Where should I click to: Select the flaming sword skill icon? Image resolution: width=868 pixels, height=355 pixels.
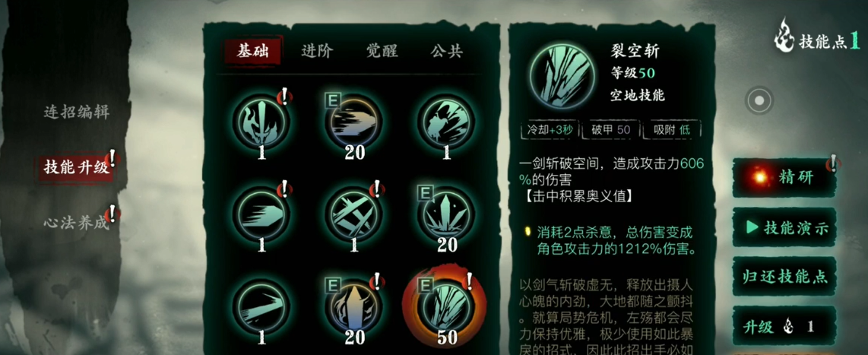[x=261, y=121]
